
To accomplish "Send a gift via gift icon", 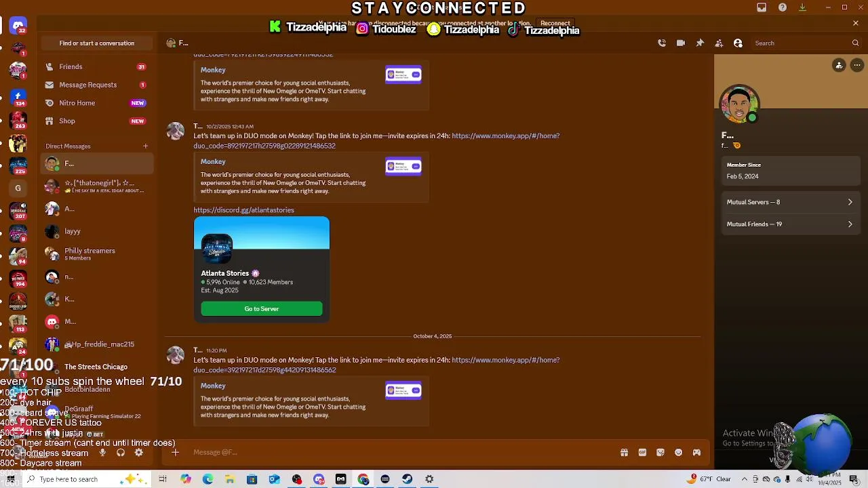I will 624,452.
